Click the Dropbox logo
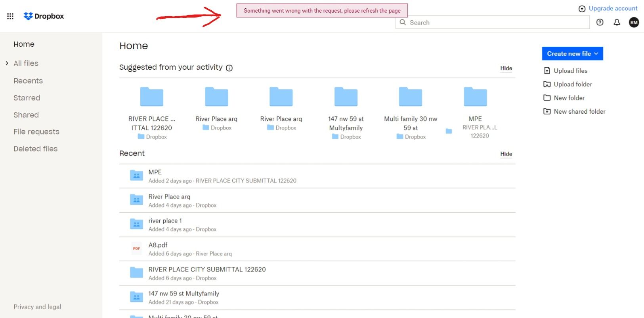Image resolution: width=644 pixels, height=318 pixels. (x=44, y=16)
